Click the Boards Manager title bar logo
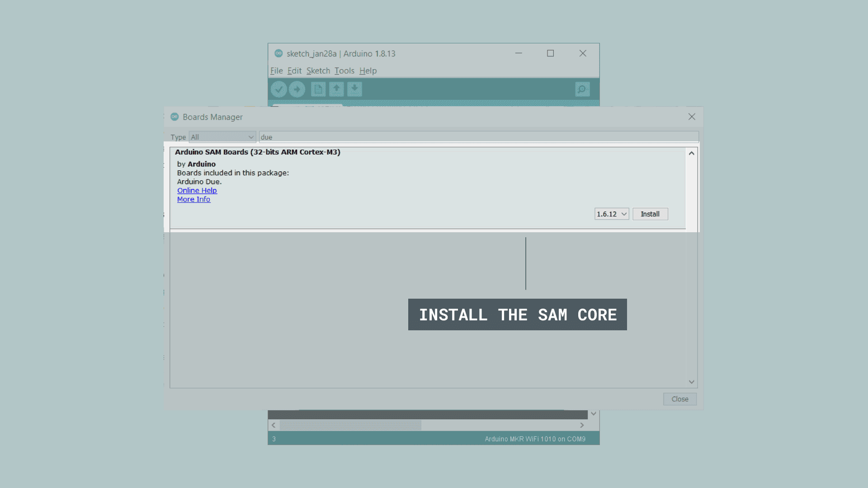 [x=175, y=117]
